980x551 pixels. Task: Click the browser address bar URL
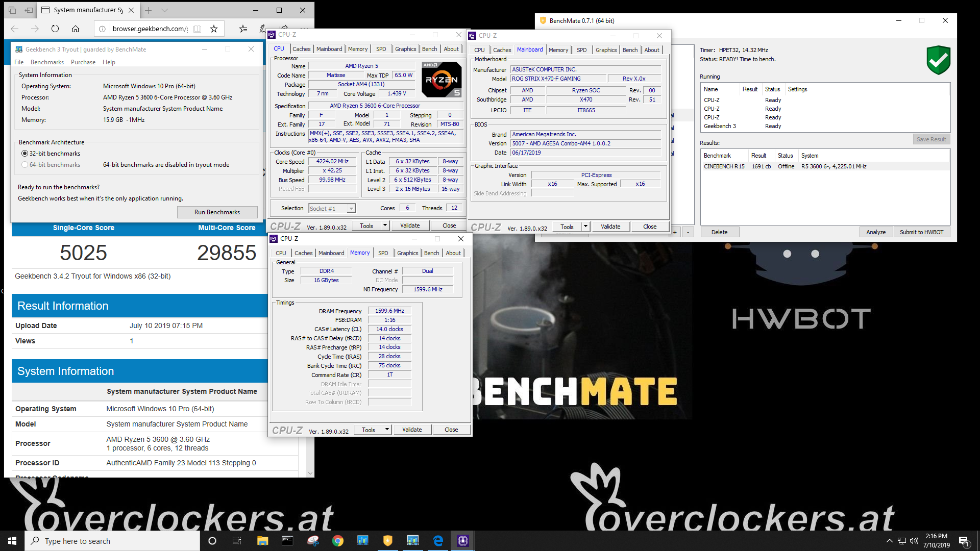click(x=150, y=29)
